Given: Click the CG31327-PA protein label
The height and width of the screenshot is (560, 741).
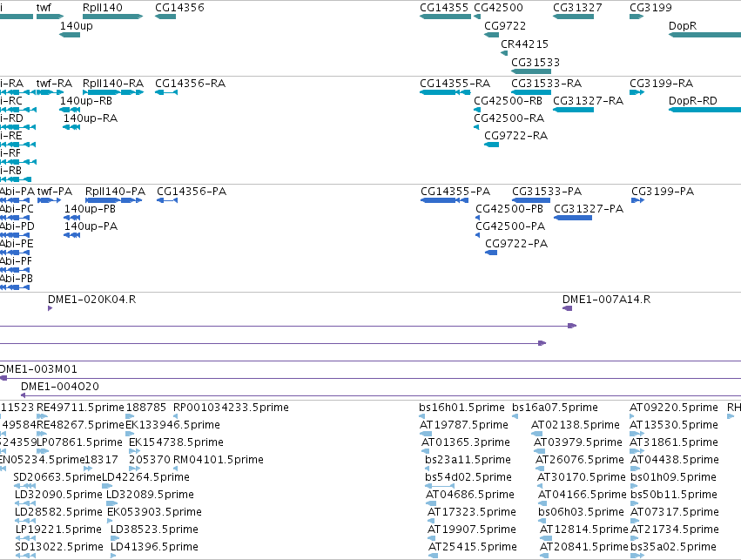Looking at the screenshot, I should pos(589,209).
